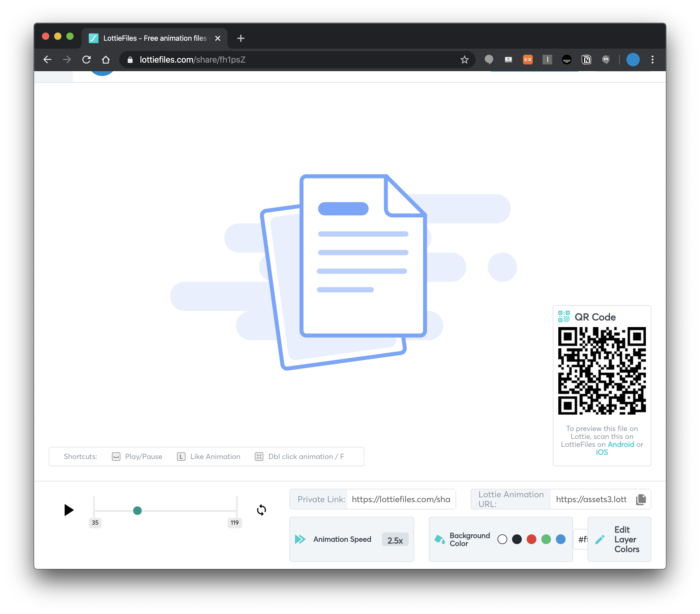Click the lottiefiles.com address bar
Image resolution: width=700 pixels, height=614 pixels.
[297, 60]
